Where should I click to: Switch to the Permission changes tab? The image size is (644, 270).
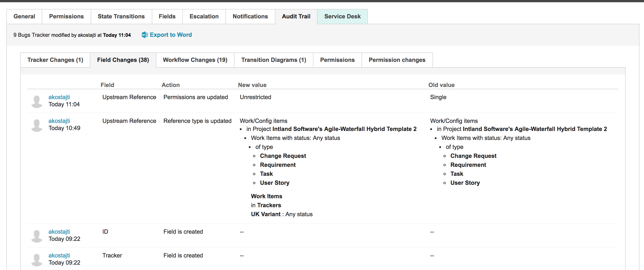click(397, 60)
